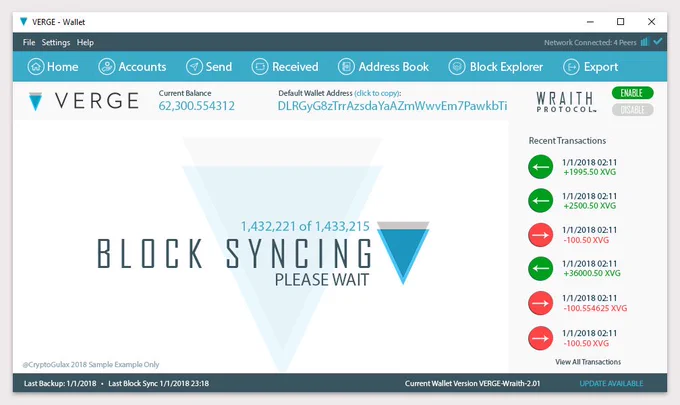Click View All Transactions link

588,362
